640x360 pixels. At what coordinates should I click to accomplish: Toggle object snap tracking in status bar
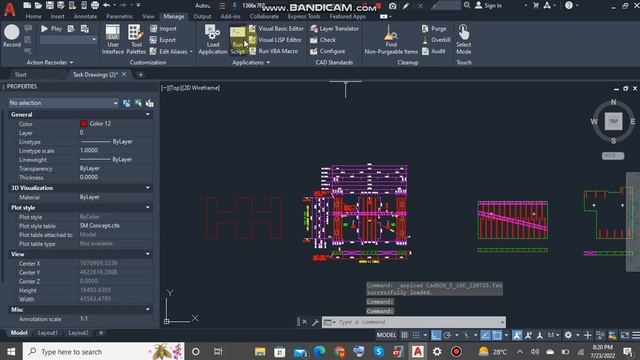(x=485, y=335)
